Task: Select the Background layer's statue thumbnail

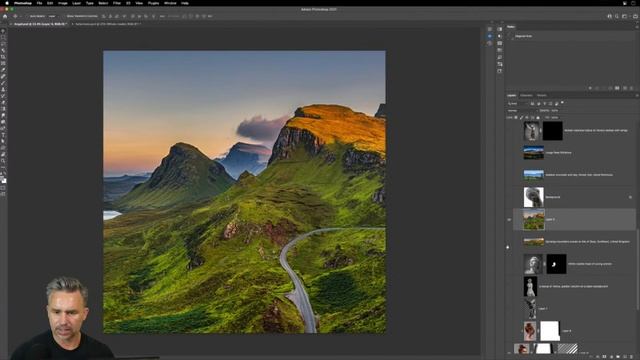Action: 533,197
